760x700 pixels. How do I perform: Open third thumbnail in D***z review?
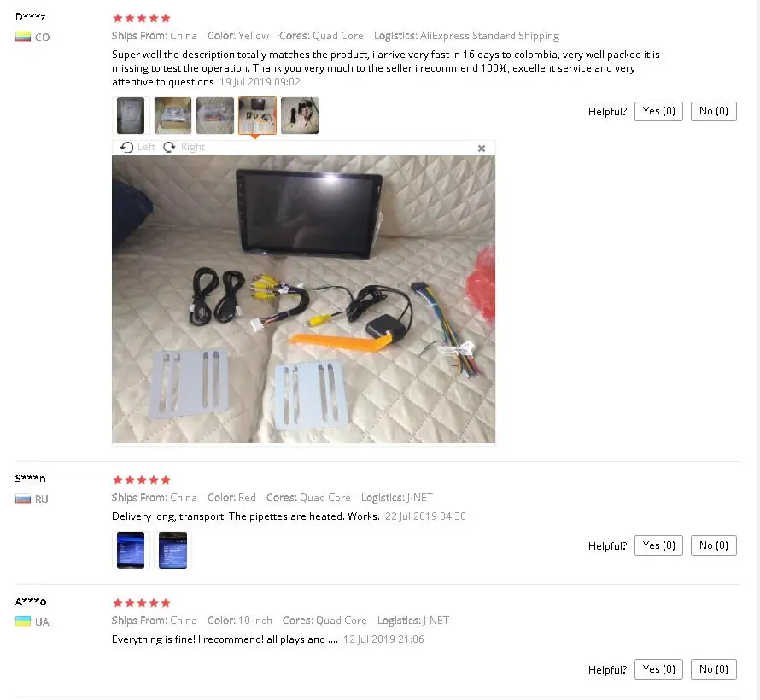pos(214,115)
